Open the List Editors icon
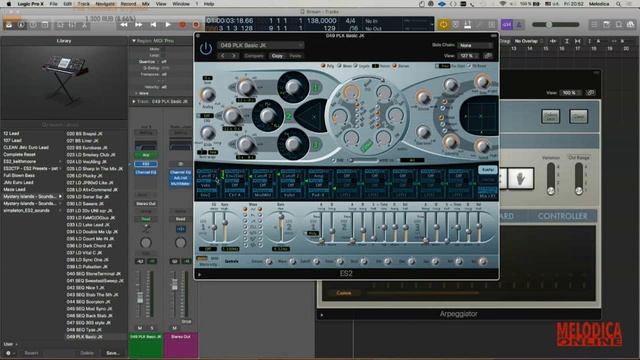 coord(594,25)
